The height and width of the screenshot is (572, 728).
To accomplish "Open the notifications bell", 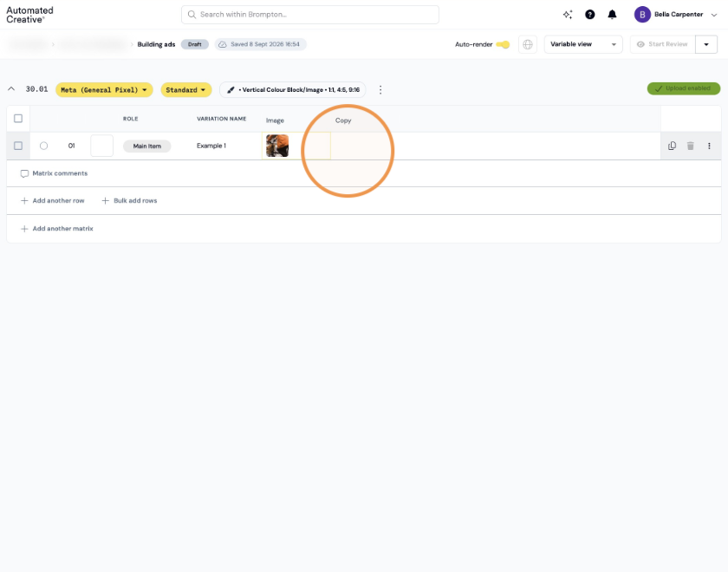I will click(x=612, y=15).
